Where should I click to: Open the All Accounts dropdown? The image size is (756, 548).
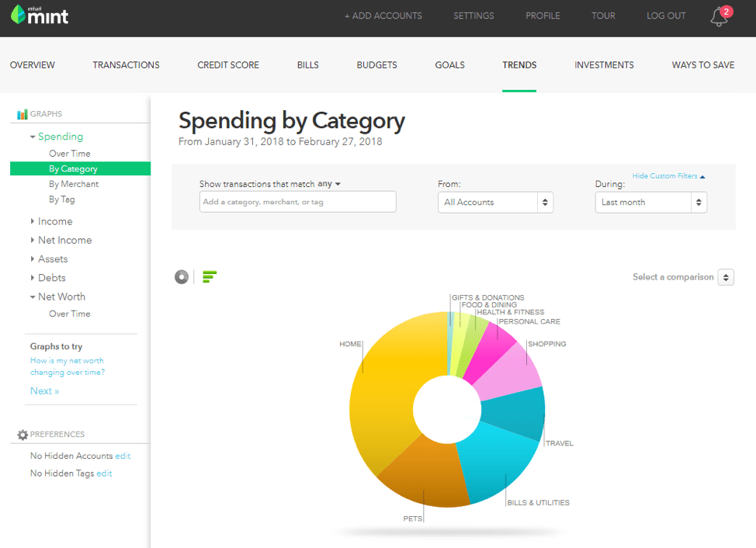click(x=495, y=202)
